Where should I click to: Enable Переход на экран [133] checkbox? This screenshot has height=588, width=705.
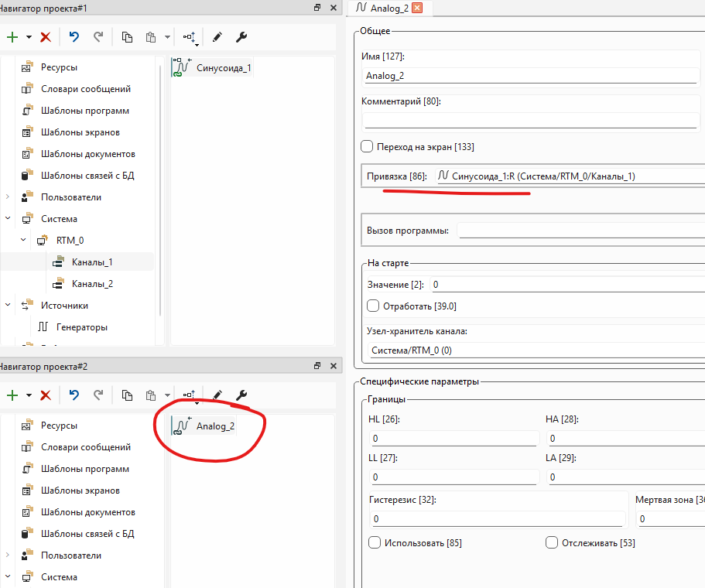[x=367, y=146]
